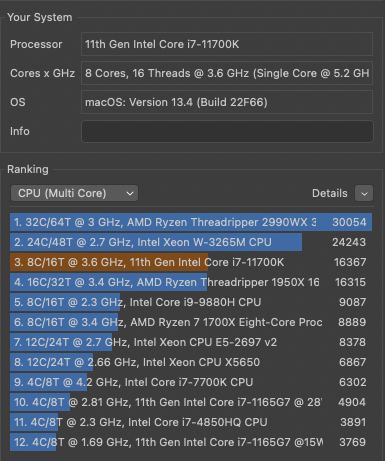Select ranking row 8 Intel Xeon CPU X5650
The width and height of the screenshot is (385, 461).
pos(191,362)
